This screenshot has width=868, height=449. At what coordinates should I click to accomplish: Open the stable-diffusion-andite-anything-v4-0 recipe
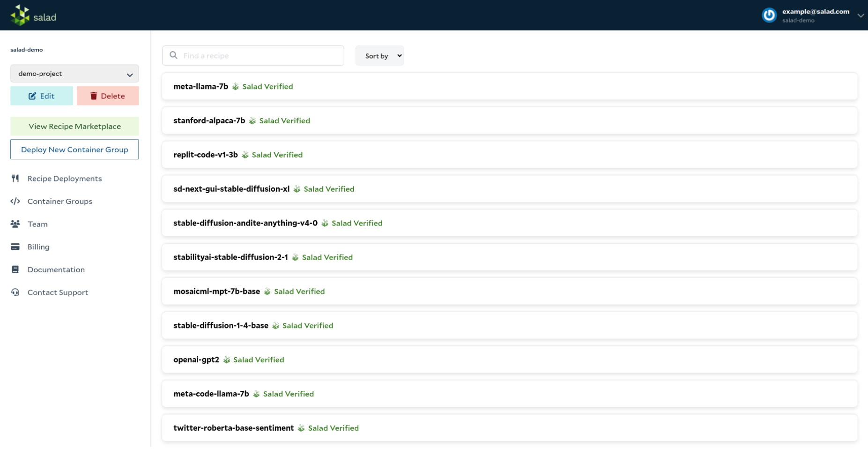pyautogui.click(x=510, y=223)
